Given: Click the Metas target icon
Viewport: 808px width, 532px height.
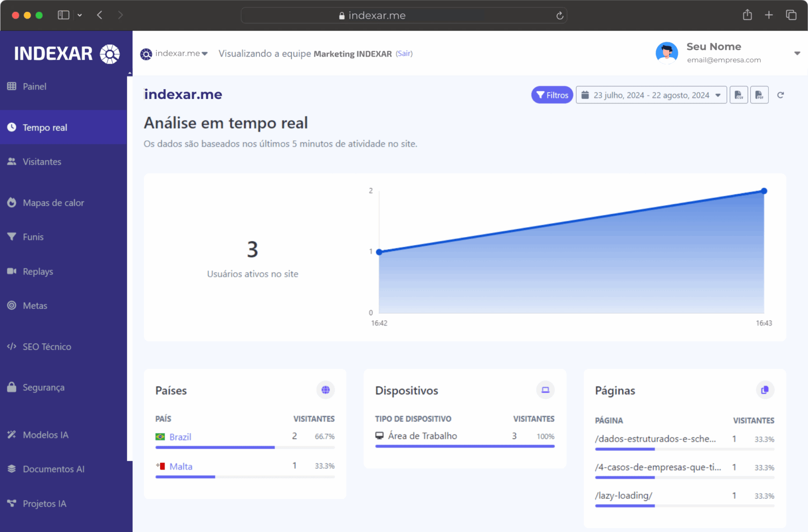Looking at the screenshot, I should pos(12,305).
